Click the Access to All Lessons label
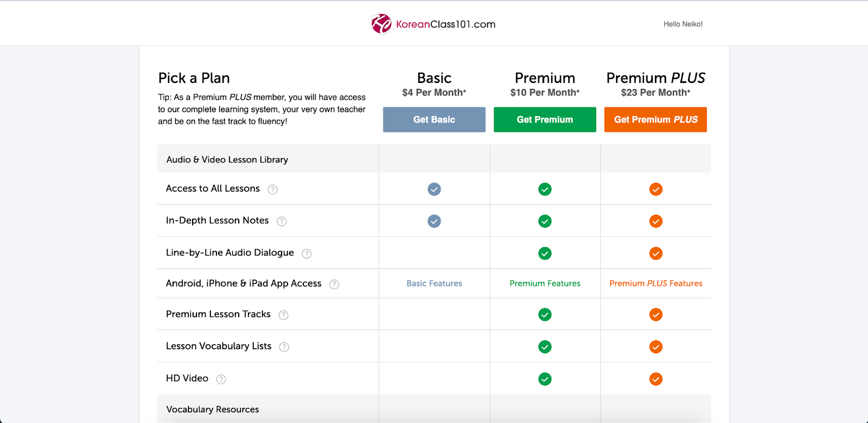This screenshot has width=868, height=423. click(213, 189)
